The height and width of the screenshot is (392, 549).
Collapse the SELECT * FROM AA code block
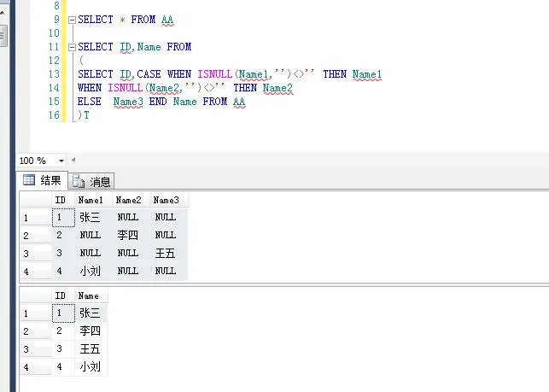(x=72, y=20)
